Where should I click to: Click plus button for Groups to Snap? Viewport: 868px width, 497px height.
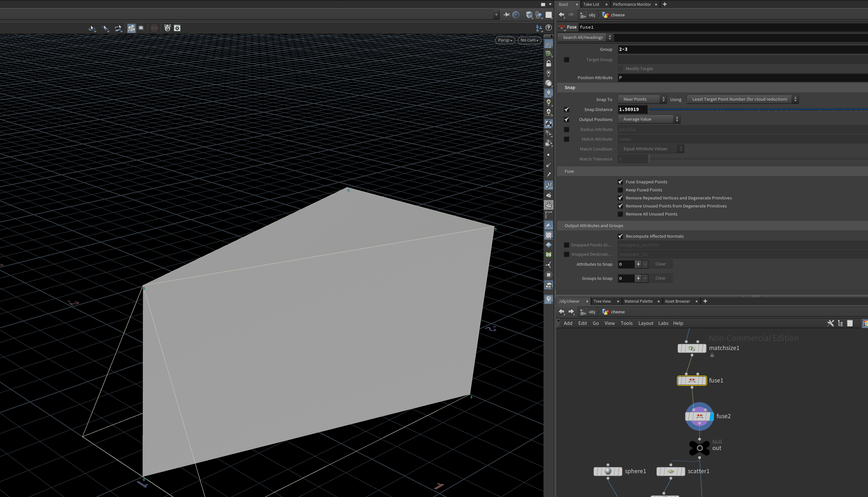tap(638, 278)
